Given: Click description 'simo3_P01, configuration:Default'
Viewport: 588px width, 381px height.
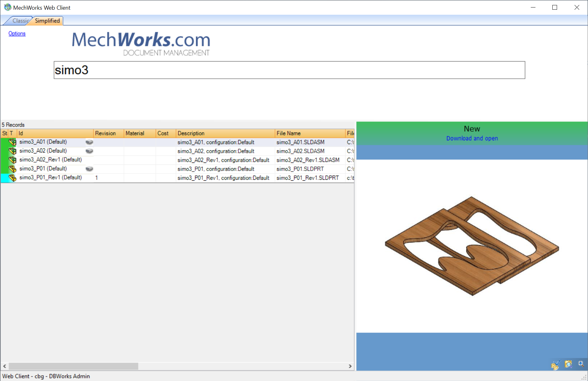Looking at the screenshot, I should [216, 169].
